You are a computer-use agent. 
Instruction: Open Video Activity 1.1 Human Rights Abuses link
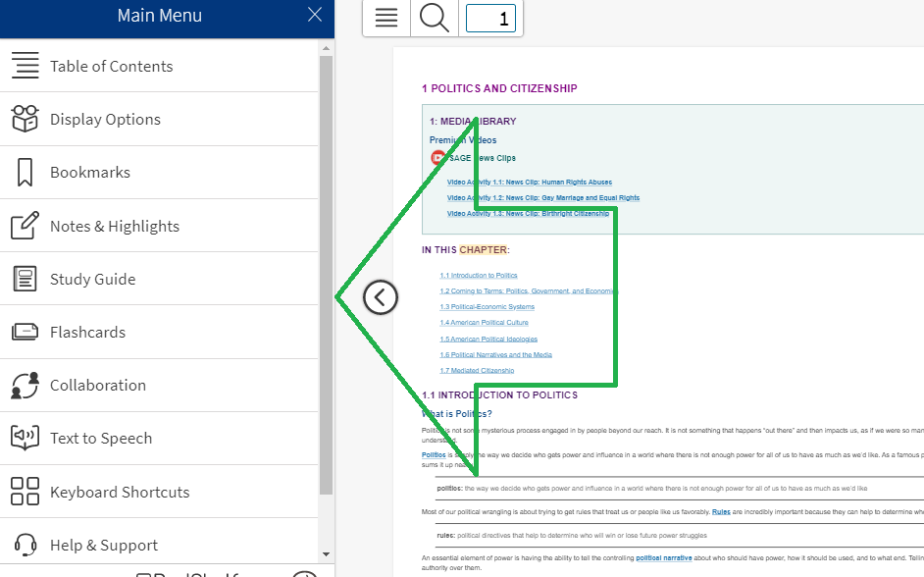coord(529,182)
